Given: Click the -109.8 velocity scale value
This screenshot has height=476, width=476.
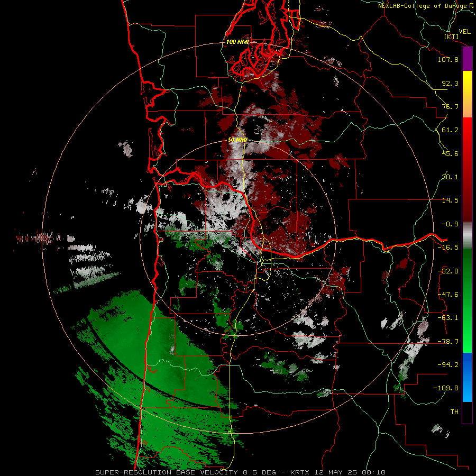Looking at the screenshot, I should [446, 388].
